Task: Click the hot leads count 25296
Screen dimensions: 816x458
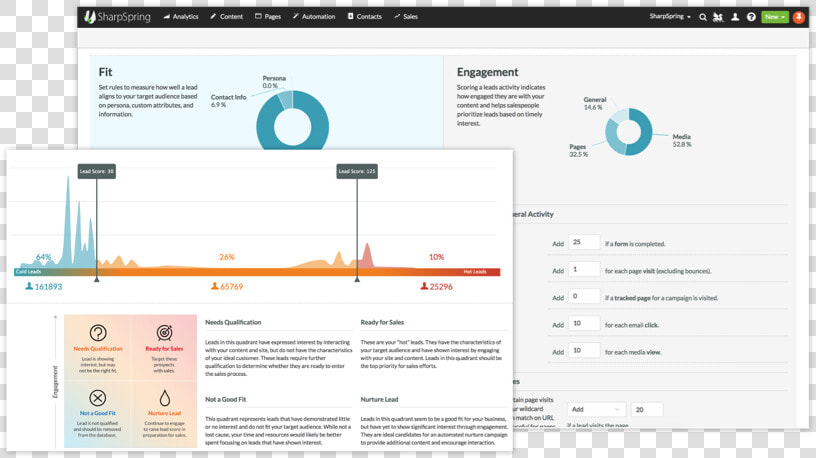Action: coord(437,286)
